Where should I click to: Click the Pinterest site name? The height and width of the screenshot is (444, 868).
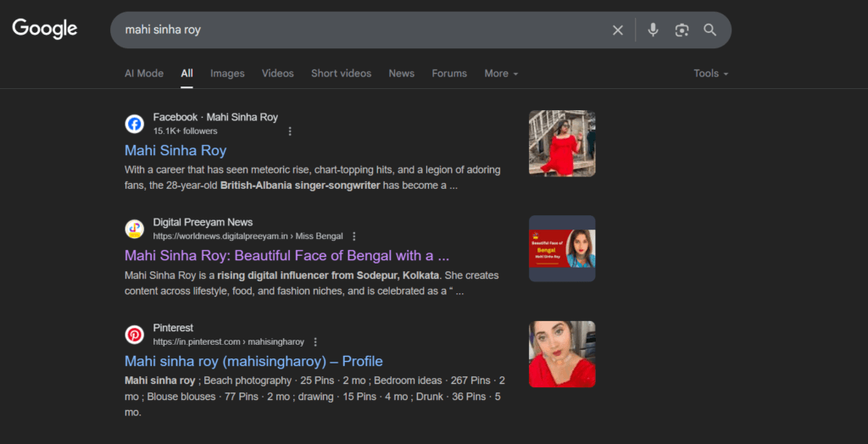(x=173, y=328)
